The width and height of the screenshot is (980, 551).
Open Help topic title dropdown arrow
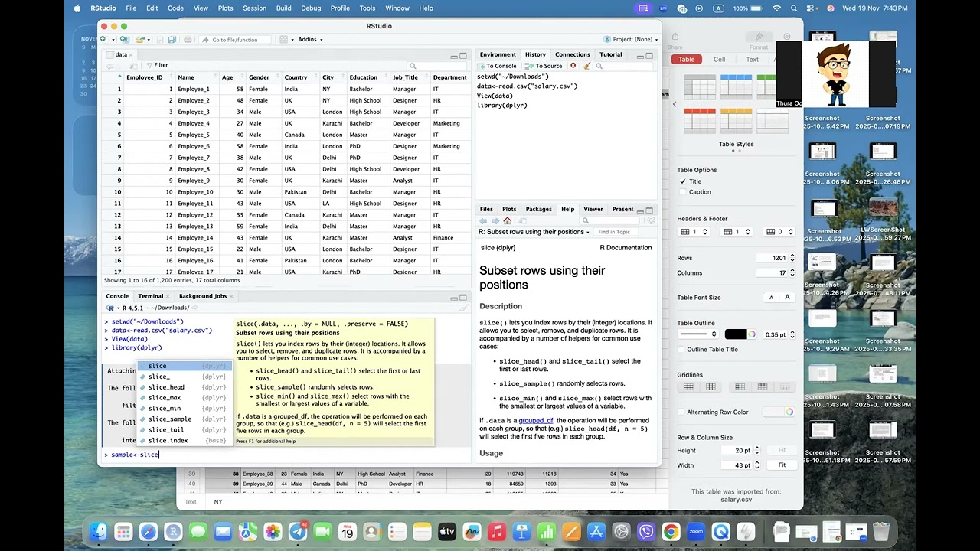click(587, 232)
